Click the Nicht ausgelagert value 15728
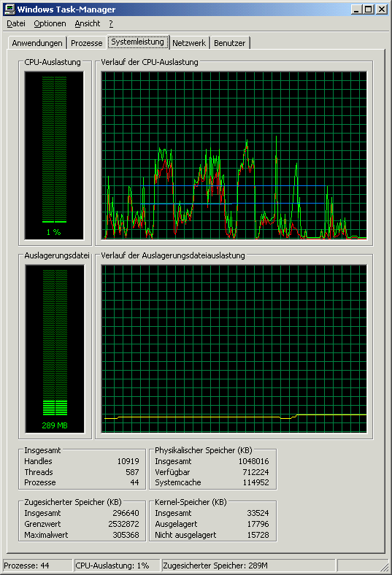This screenshot has width=392, height=575. (x=258, y=535)
